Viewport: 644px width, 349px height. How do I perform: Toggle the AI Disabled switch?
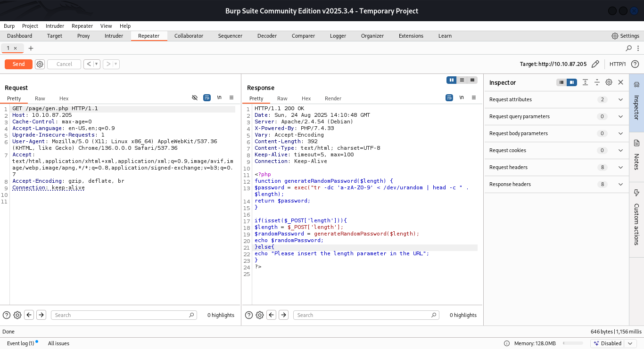(608, 343)
